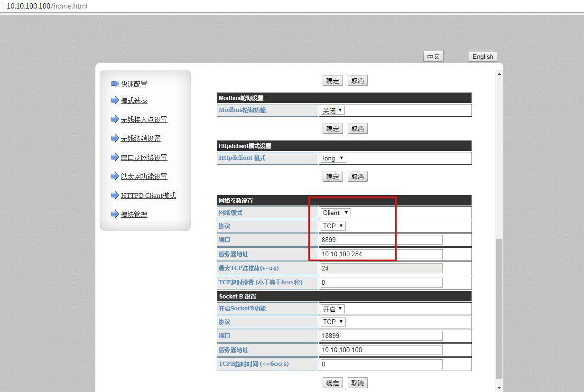Click the page's vertical scrollbar thumb
This screenshot has height=392, width=584.
(499, 308)
